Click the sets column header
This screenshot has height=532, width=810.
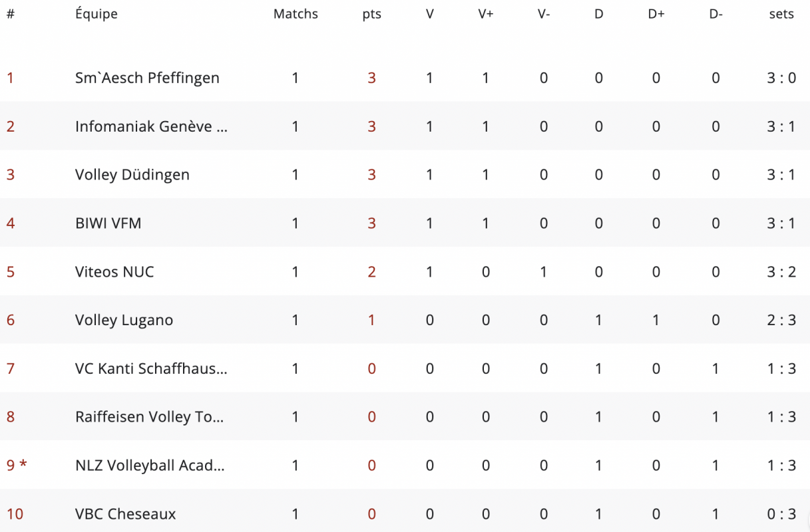781,14
